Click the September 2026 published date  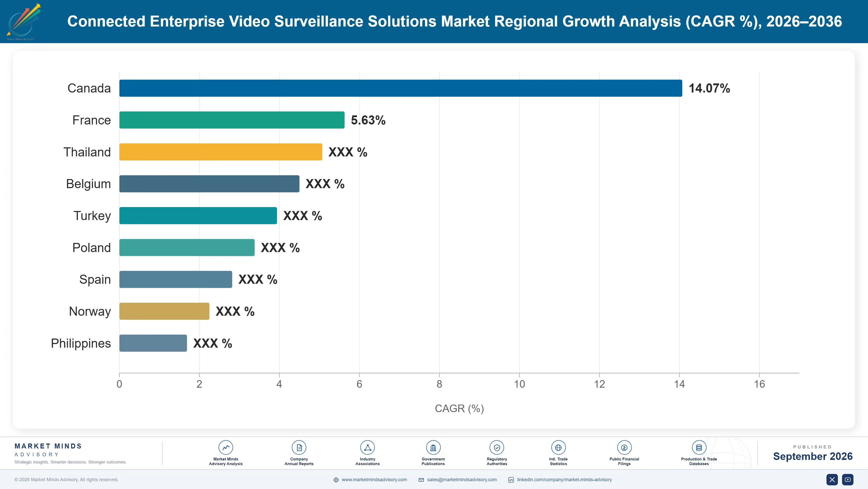[813, 456]
